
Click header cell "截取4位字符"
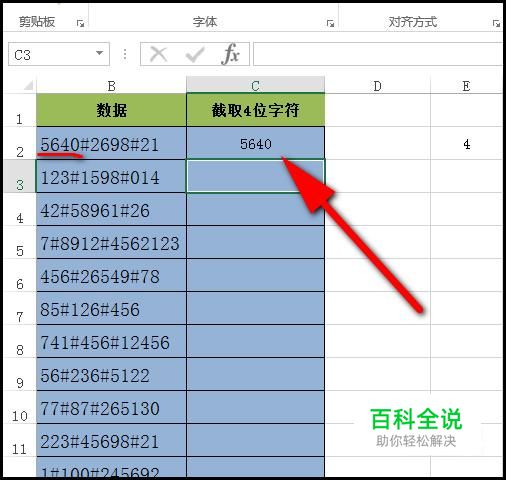pyautogui.click(x=255, y=110)
